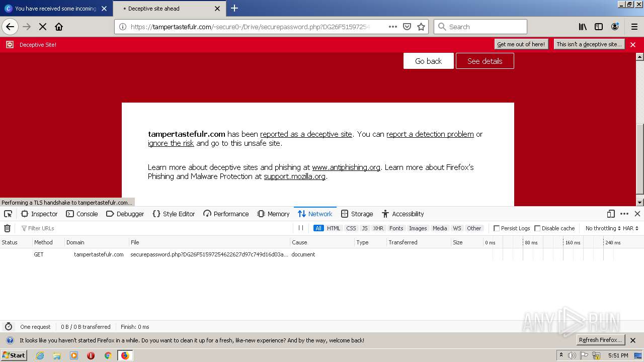Image resolution: width=644 pixels, height=362 pixels.
Task: Switch to the Storage tab
Action: click(x=357, y=214)
